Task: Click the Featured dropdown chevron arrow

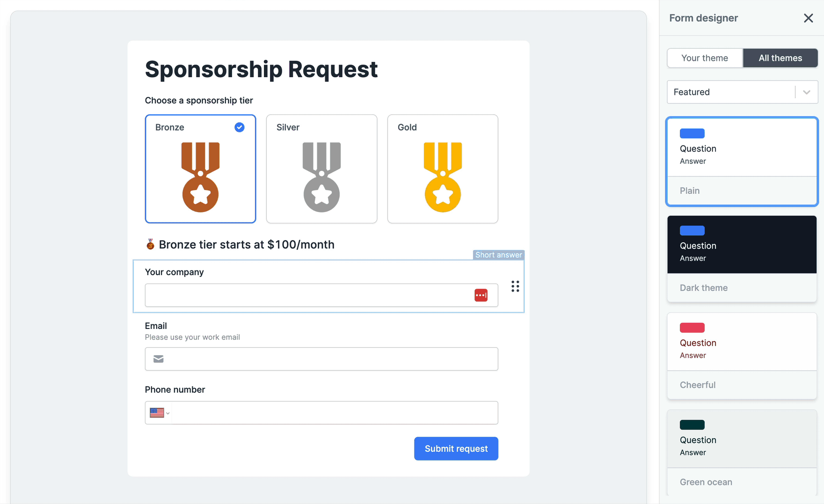Action: [807, 92]
